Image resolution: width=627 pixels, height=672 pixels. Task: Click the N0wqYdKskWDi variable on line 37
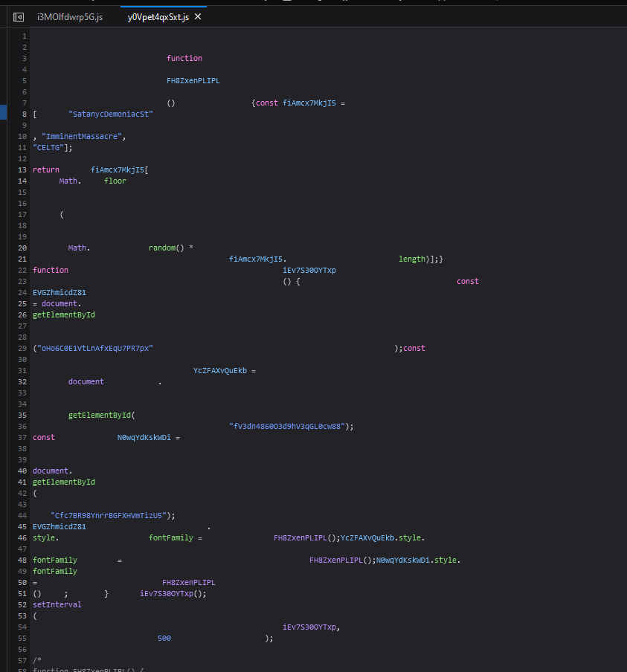[144, 437]
